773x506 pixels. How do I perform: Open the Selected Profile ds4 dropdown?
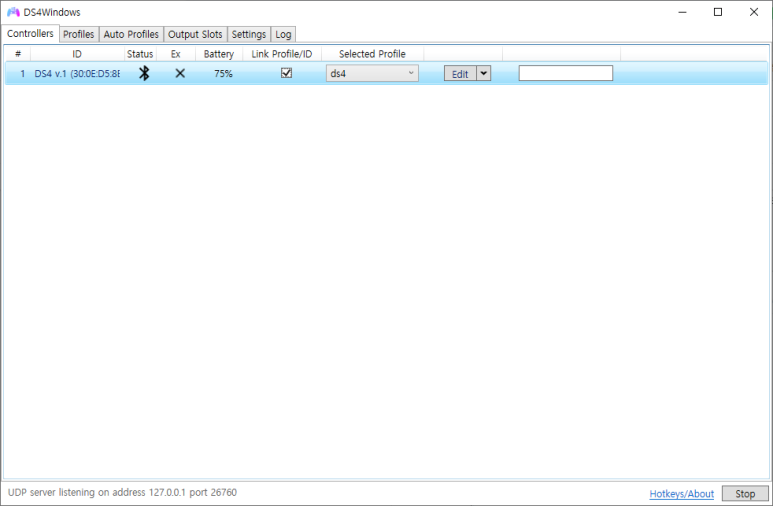tap(372, 73)
